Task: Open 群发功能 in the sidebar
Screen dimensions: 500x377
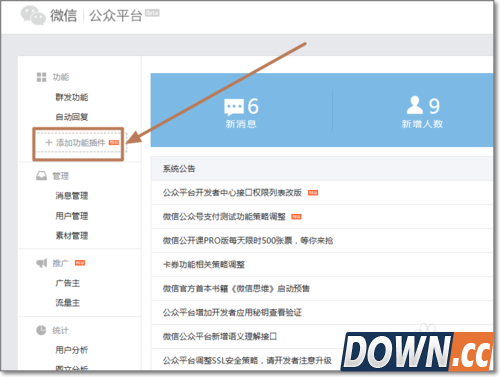Action: pos(72,97)
